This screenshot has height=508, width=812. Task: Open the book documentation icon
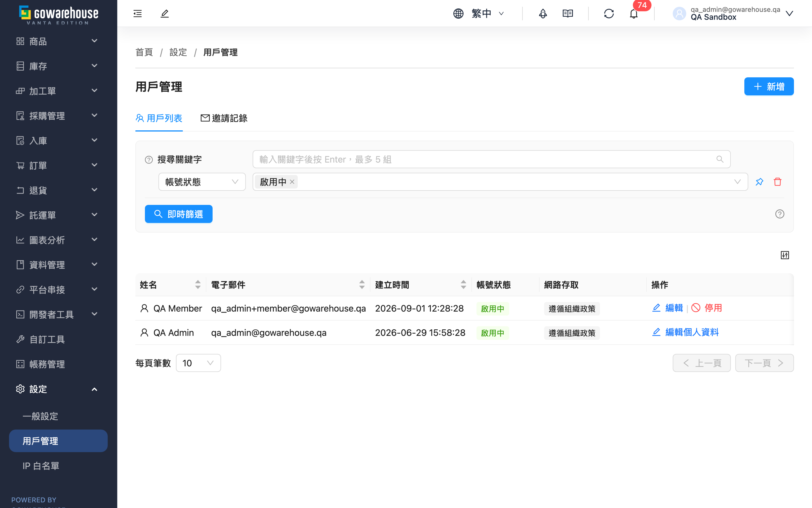(x=568, y=14)
